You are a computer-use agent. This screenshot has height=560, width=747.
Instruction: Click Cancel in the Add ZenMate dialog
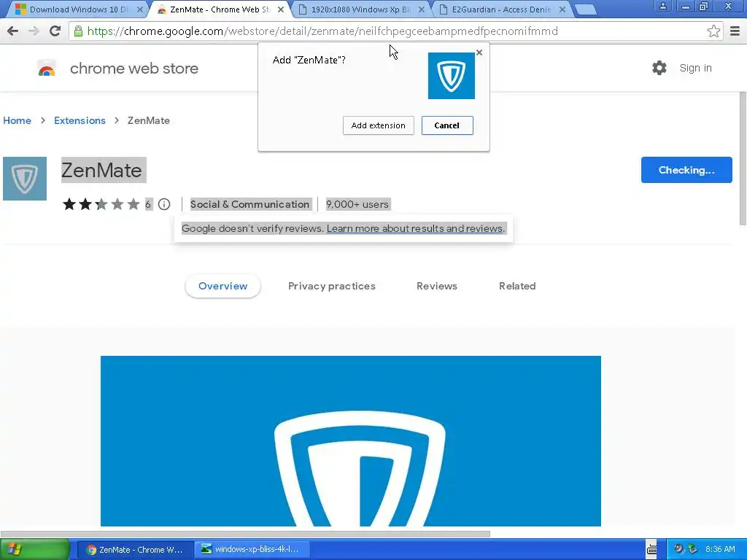click(x=447, y=125)
